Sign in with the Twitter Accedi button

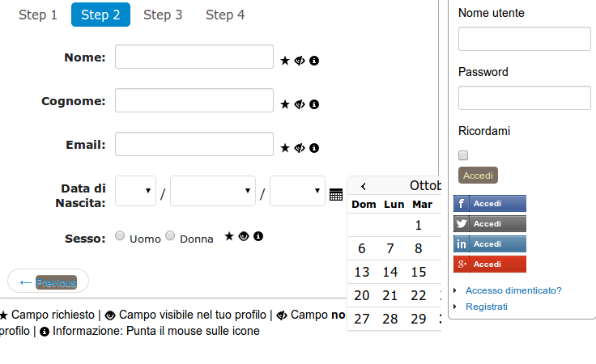(x=490, y=223)
